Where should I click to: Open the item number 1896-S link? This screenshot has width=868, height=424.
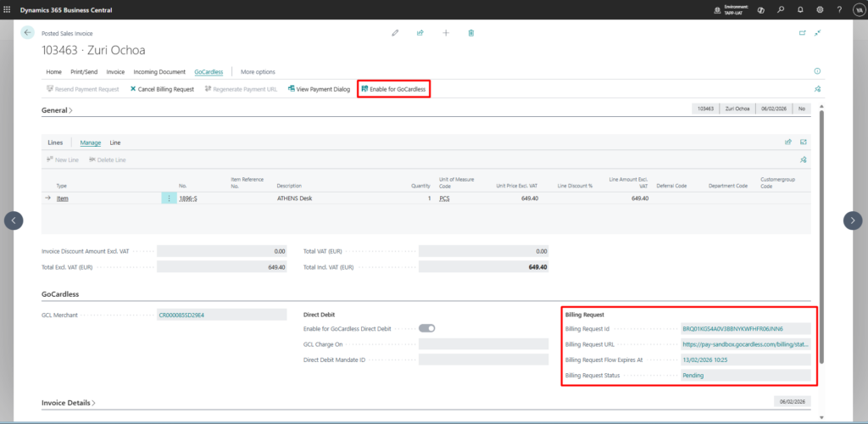tap(188, 198)
